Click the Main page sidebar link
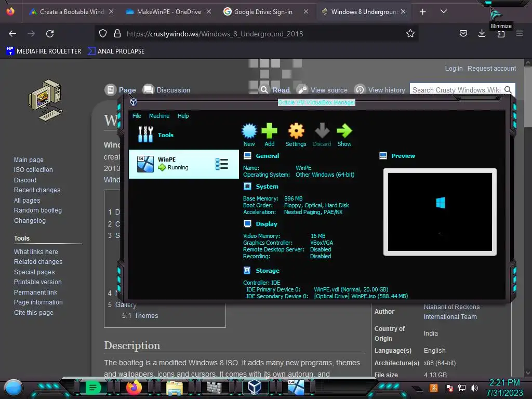This screenshot has height=399, width=532. click(29, 160)
